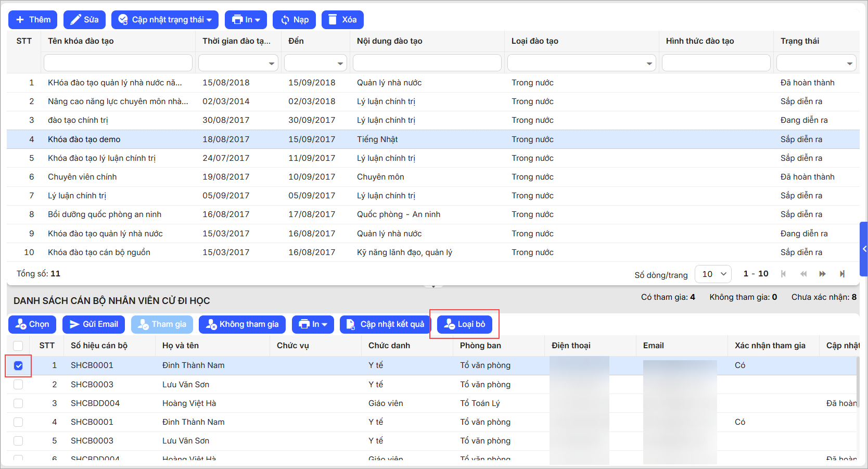The width and height of the screenshot is (868, 469).
Task: Click the Tên khóa đào tạo filter field
Action: (x=118, y=63)
